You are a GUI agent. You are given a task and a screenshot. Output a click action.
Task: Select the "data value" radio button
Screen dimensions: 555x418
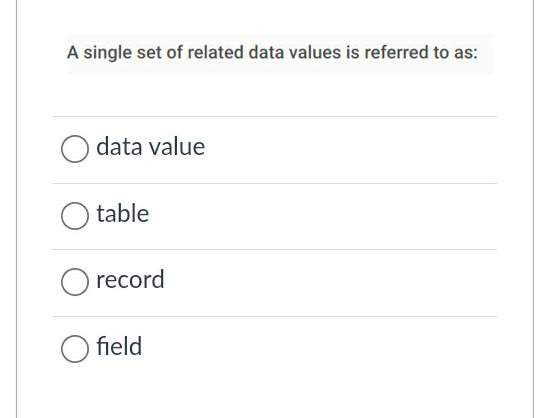pos(75,149)
